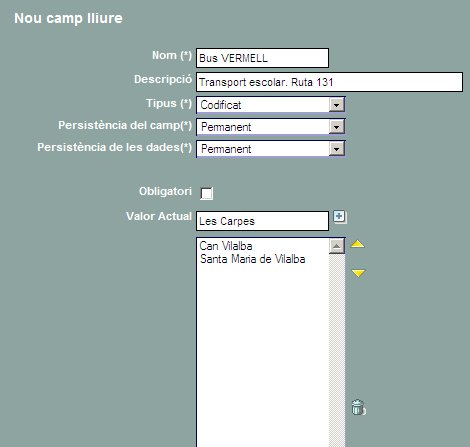
Task: Click the Obligatori label text
Action: 165,191
